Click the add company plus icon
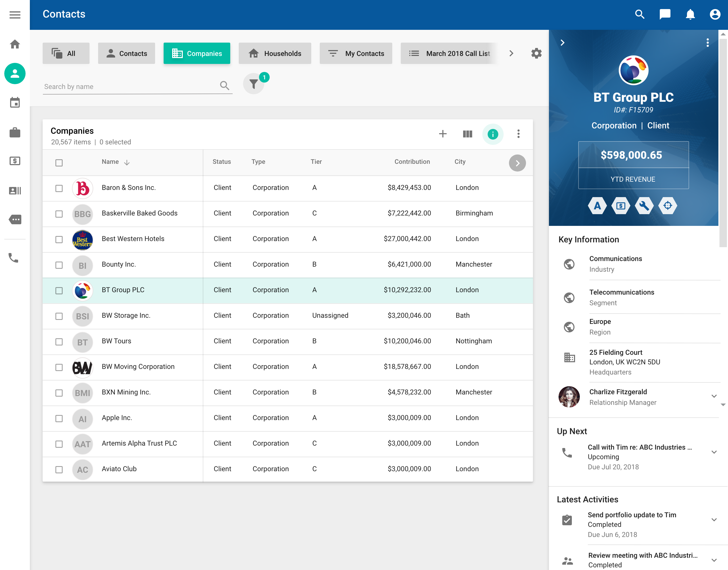Screen dimensions: 728x570 [443, 134]
